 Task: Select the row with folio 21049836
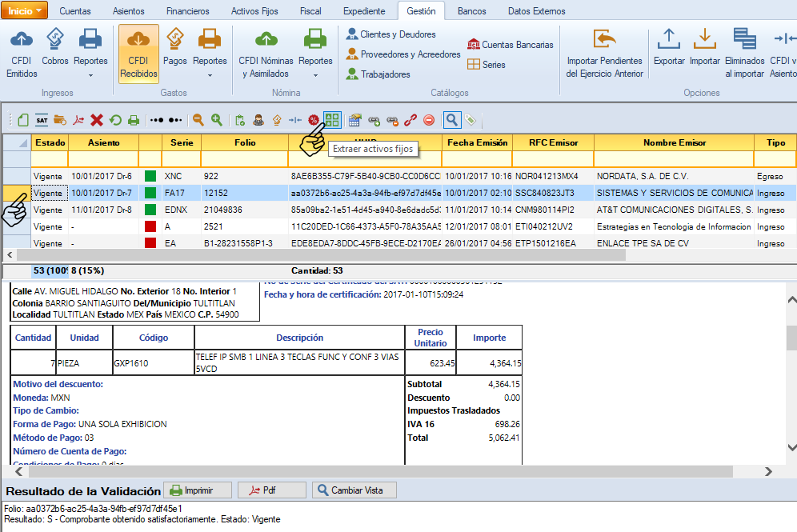point(399,210)
